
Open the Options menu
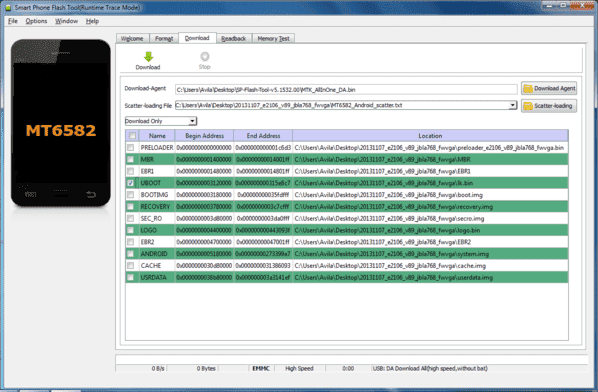click(36, 21)
